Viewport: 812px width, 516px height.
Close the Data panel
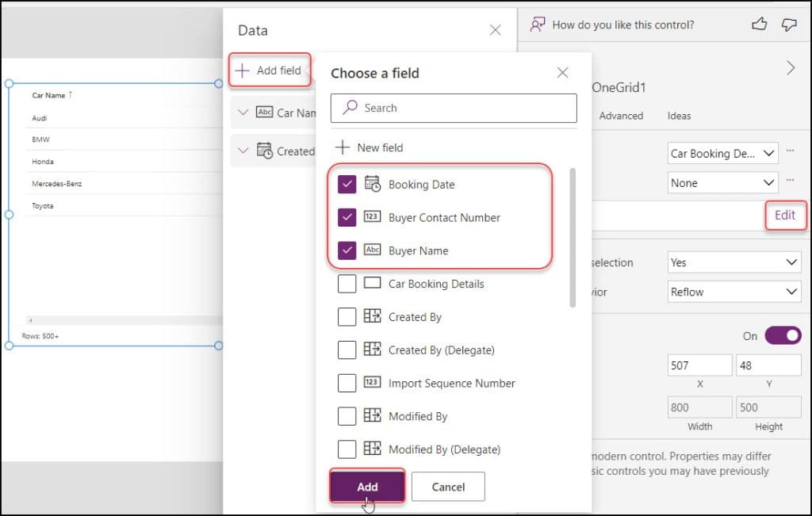(495, 30)
